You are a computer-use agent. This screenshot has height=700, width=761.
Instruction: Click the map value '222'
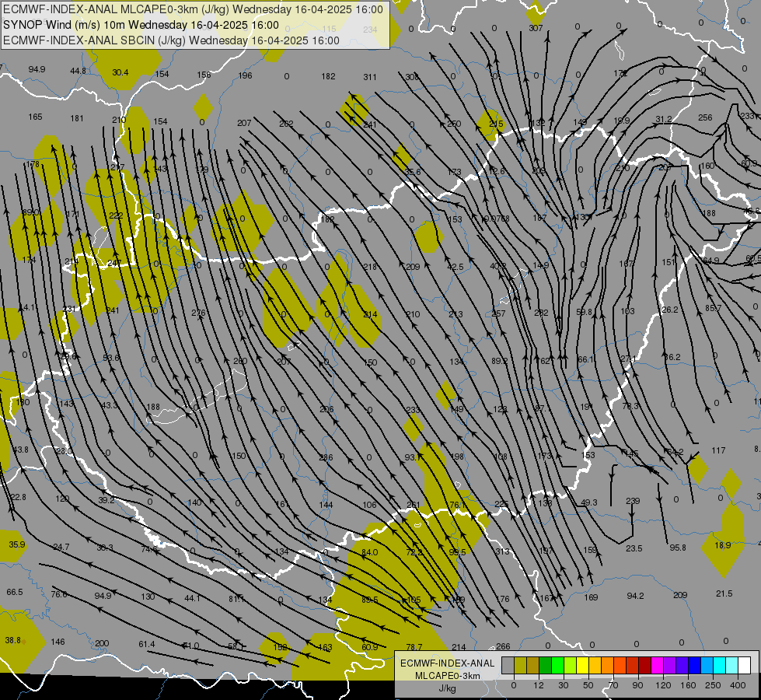pos(116,215)
